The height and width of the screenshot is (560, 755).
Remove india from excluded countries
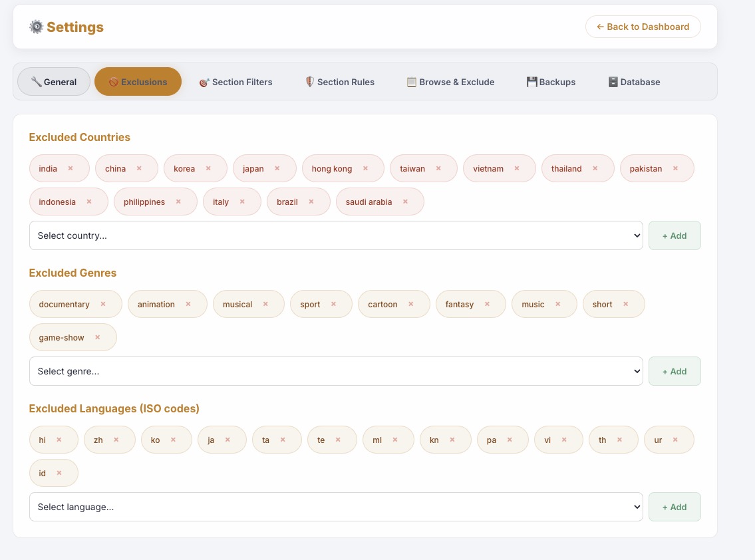[71, 168]
